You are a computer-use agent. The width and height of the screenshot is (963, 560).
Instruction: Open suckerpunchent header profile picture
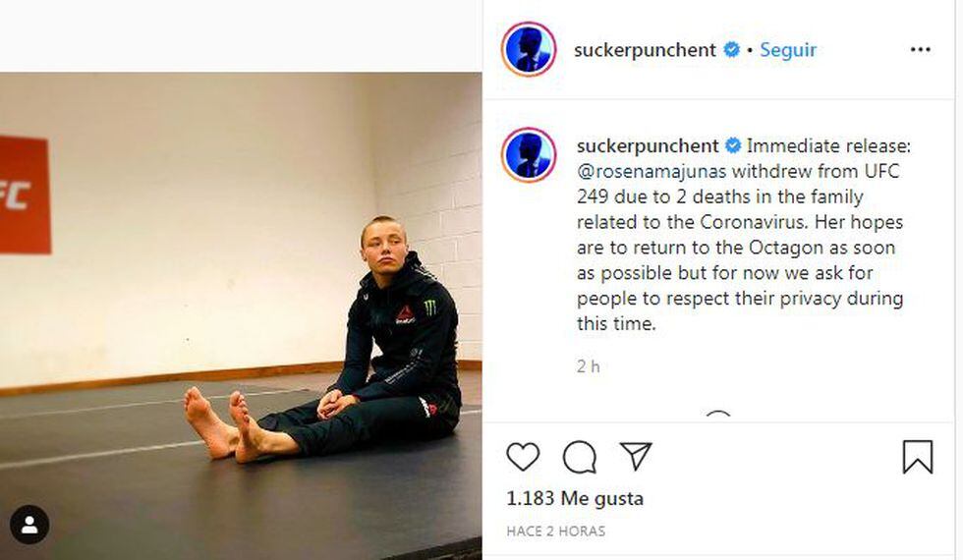tap(529, 49)
